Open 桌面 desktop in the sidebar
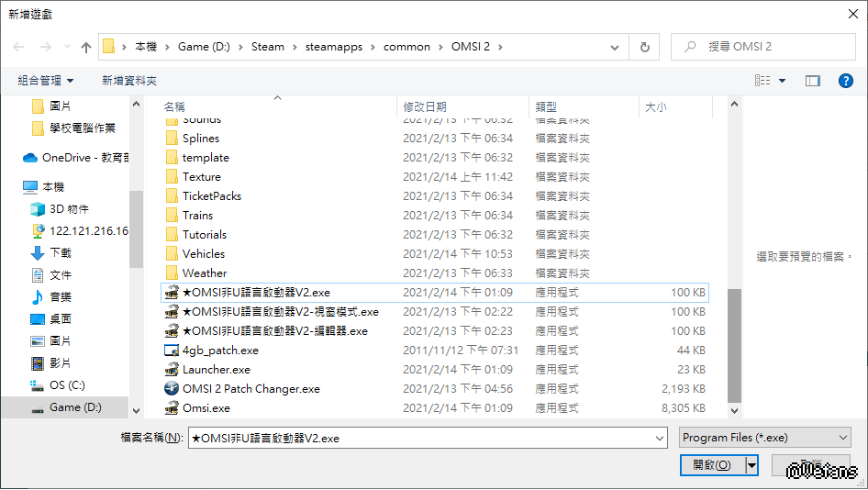Viewport: 868px width, 490px height. (x=61, y=319)
